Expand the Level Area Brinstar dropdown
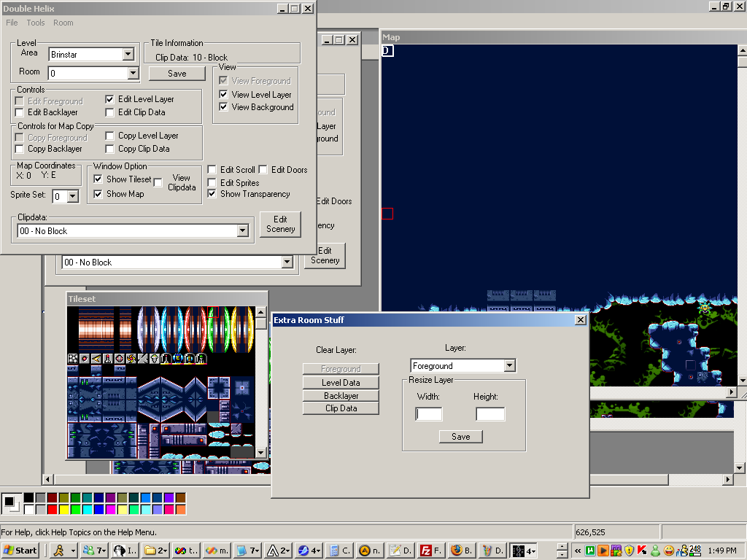The height and width of the screenshot is (560, 747). (x=128, y=54)
